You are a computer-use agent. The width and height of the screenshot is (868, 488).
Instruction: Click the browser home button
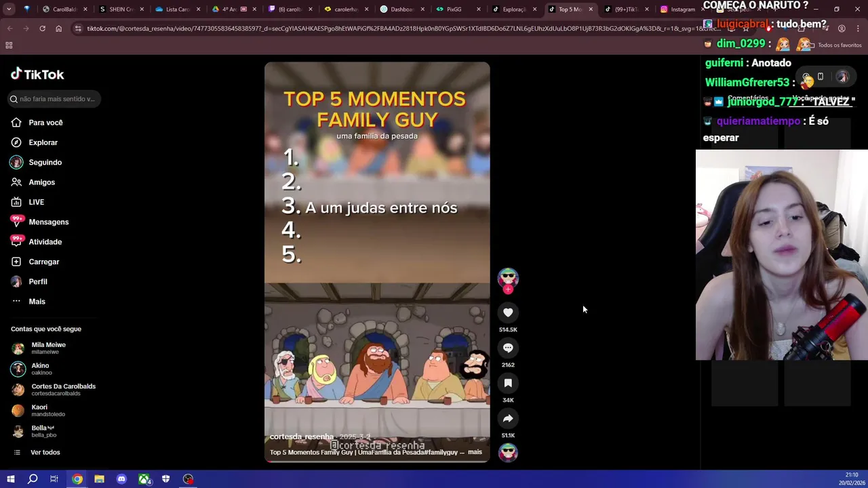pyautogui.click(x=58, y=28)
